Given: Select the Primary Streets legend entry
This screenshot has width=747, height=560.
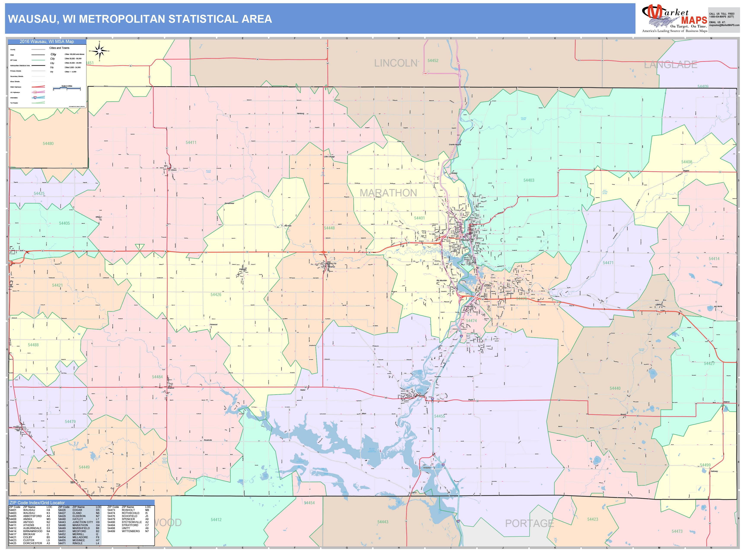Looking at the screenshot, I should pos(38,71).
